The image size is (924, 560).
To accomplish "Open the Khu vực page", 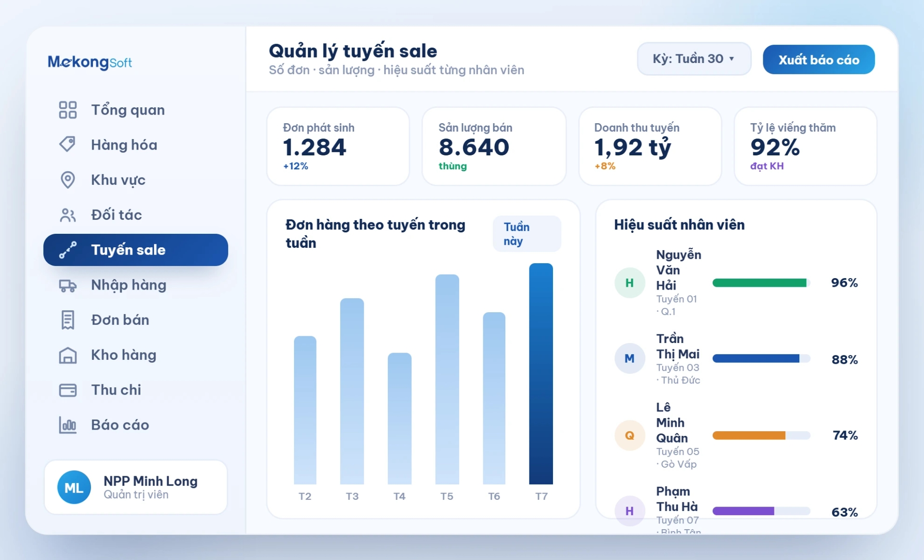I will (x=136, y=180).
